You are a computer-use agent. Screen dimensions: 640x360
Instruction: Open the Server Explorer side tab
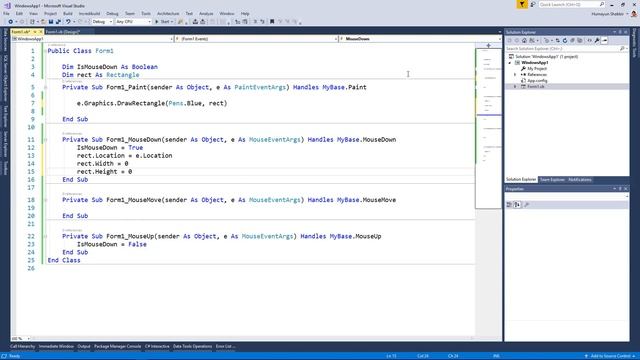(x=5, y=144)
